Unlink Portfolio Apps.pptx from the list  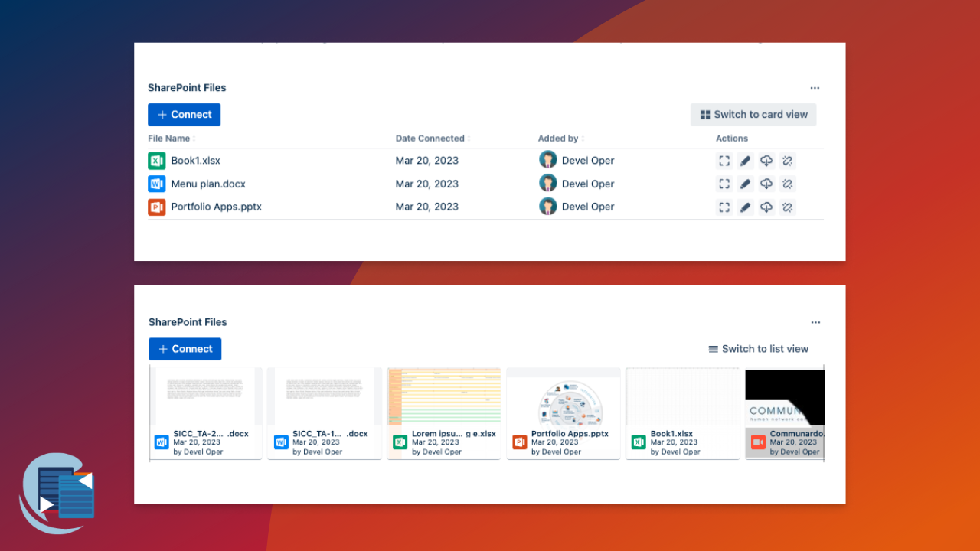coord(787,207)
